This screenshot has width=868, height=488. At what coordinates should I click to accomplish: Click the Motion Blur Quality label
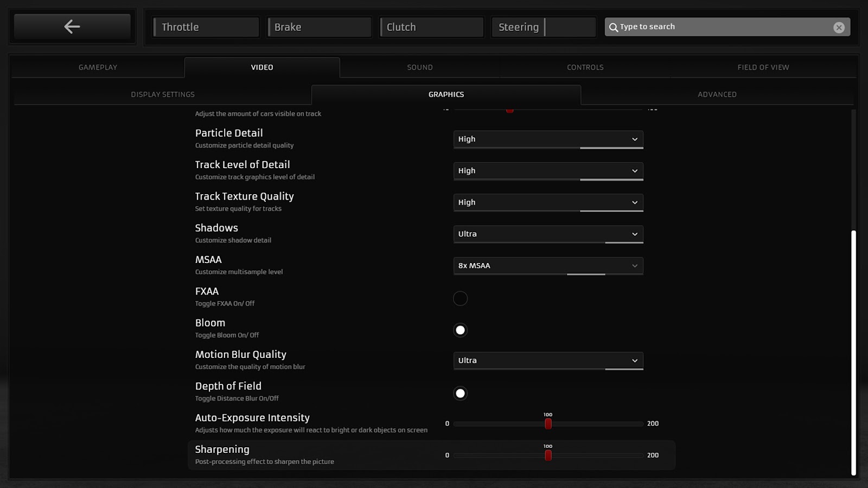tap(240, 355)
